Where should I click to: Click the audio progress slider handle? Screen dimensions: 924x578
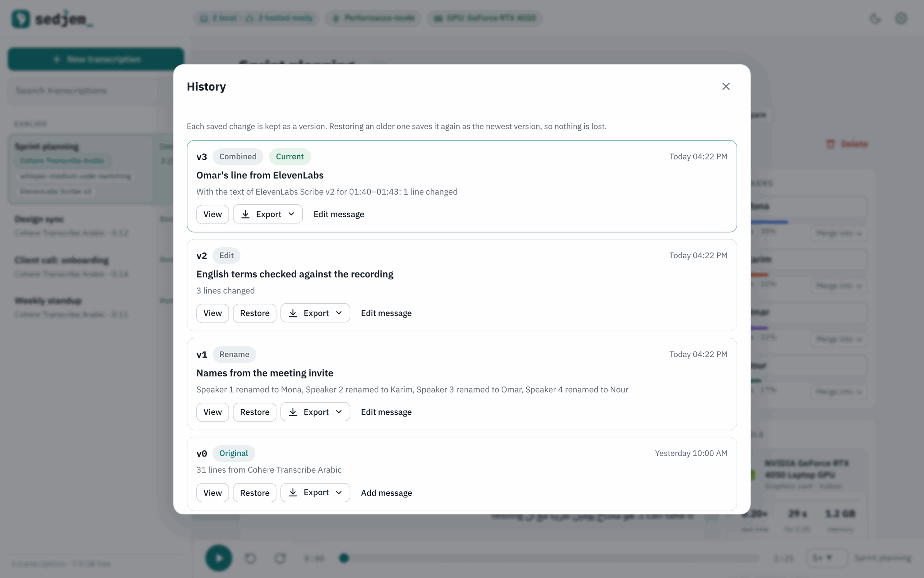pyautogui.click(x=344, y=558)
